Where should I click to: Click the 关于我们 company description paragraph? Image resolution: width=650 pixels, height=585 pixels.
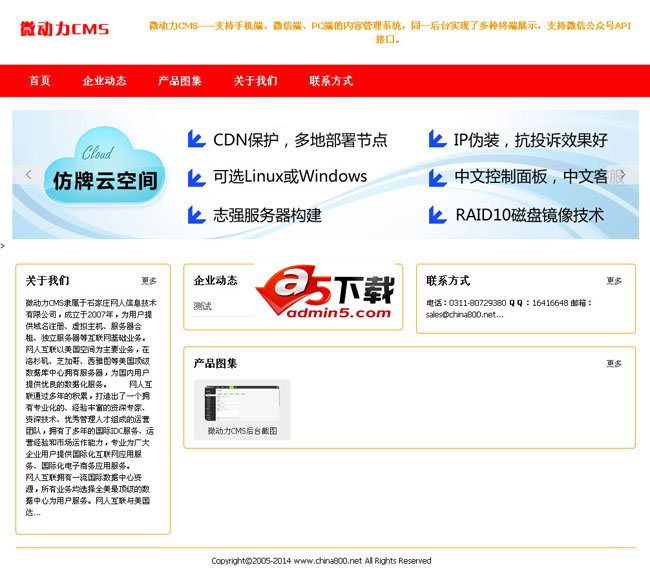coord(90,408)
